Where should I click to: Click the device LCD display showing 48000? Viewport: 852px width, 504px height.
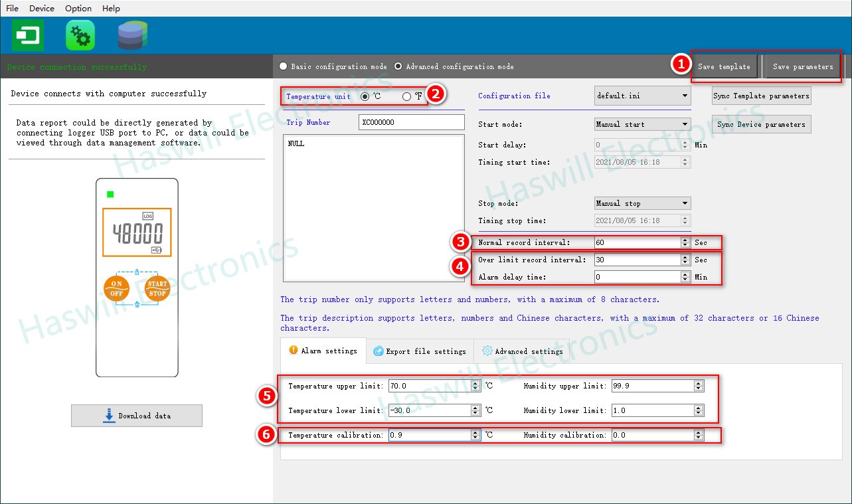[x=137, y=232]
